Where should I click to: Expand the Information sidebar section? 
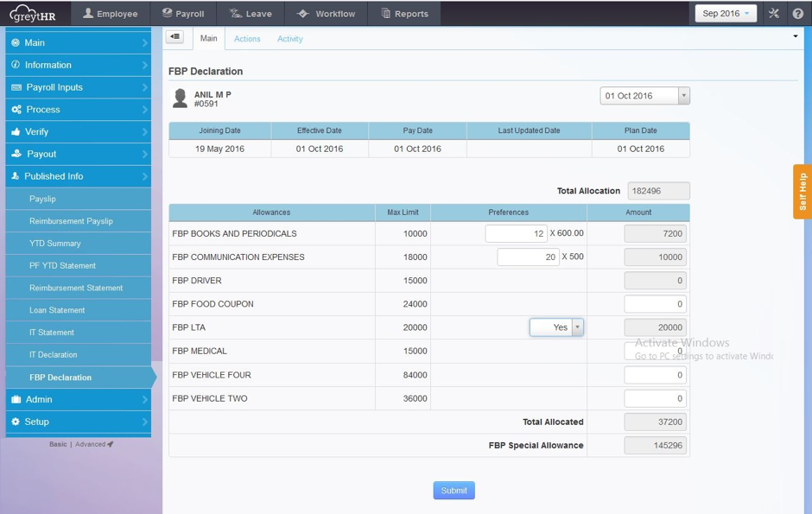(x=79, y=65)
